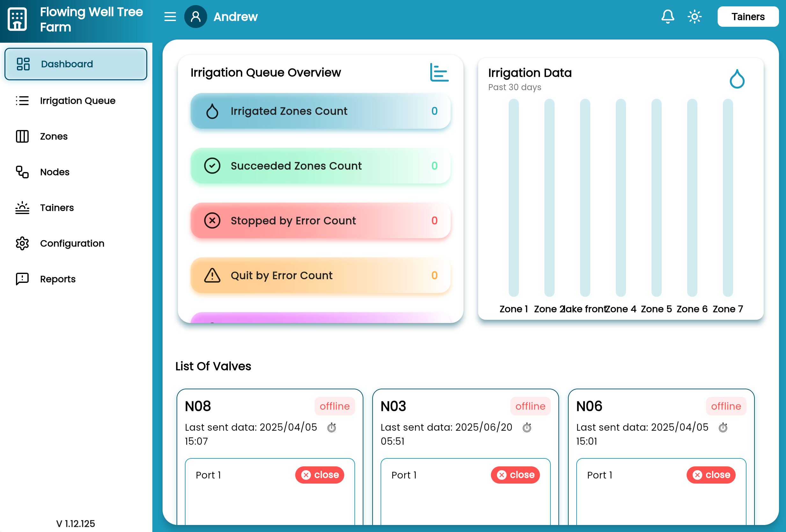Click the Zone 1 bar in the chart
Viewport: 786px width, 532px height.
(513, 198)
